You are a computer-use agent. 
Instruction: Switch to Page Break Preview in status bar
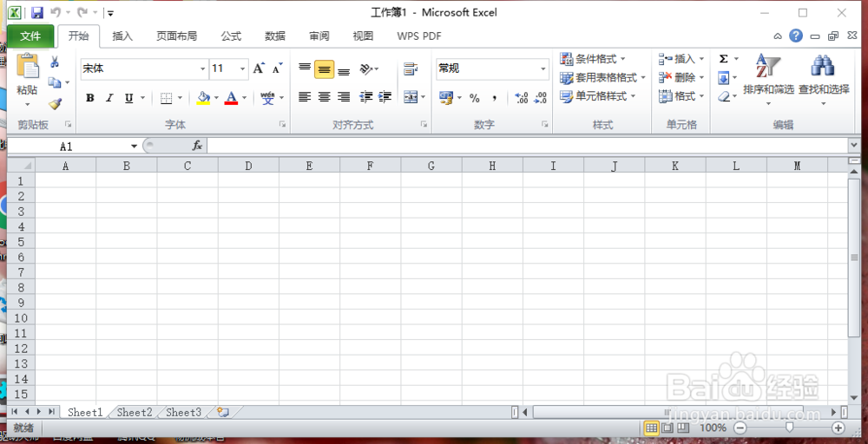point(683,428)
